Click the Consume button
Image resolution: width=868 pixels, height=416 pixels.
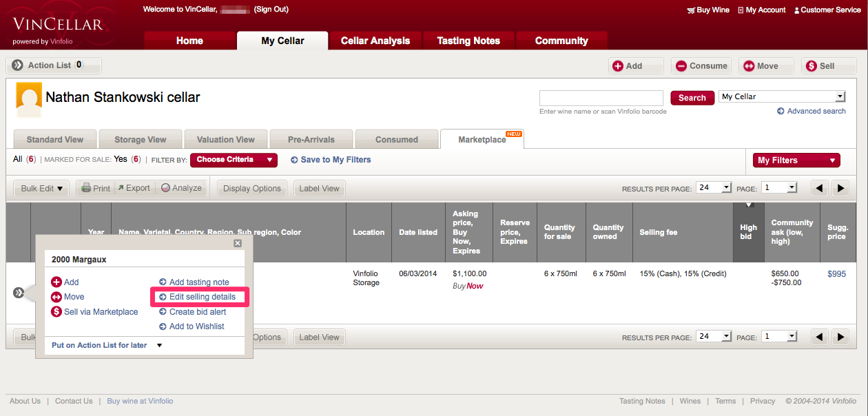tap(701, 66)
